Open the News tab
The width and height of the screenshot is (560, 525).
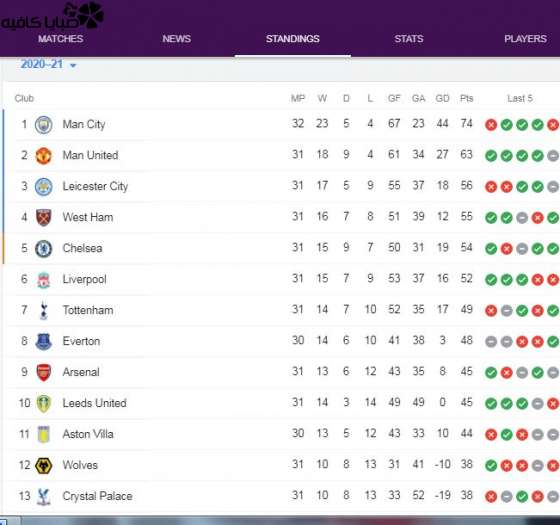coord(176,39)
